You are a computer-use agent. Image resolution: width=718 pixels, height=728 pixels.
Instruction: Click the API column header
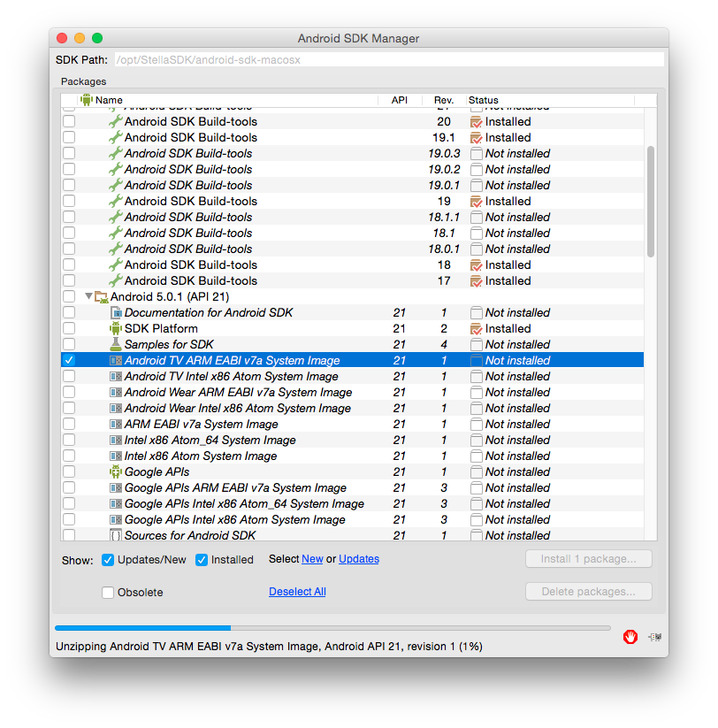point(400,100)
